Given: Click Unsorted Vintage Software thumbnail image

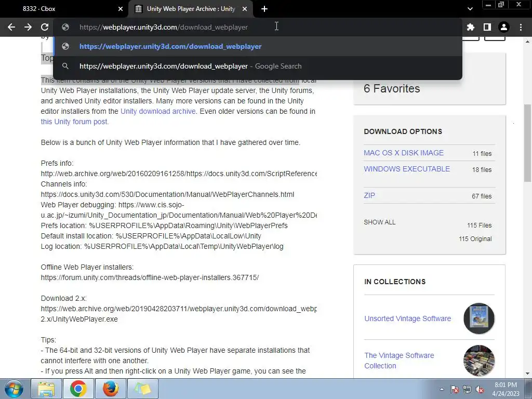Looking at the screenshot, I should pos(478,318).
